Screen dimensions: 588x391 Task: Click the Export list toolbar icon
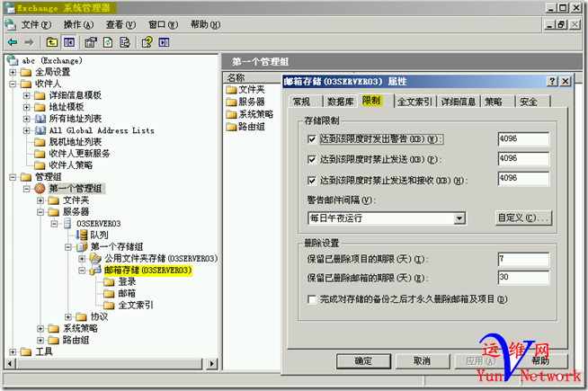point(125,42)
